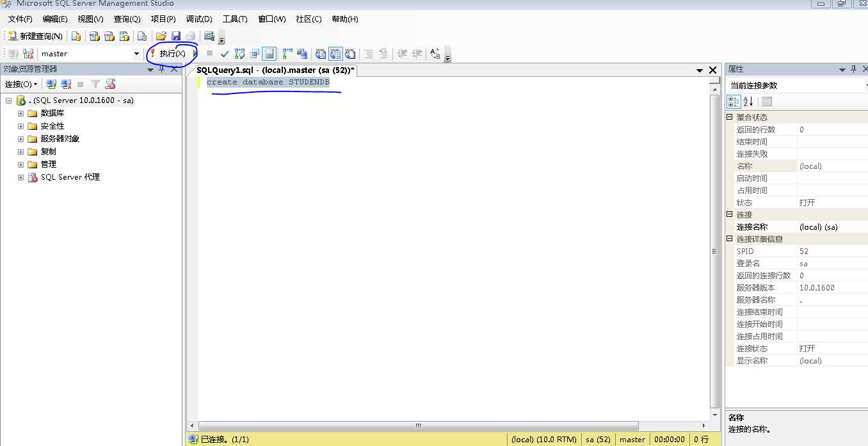Open the active documents list arrow
Screen dimensions: 868x446
[700, 70]
